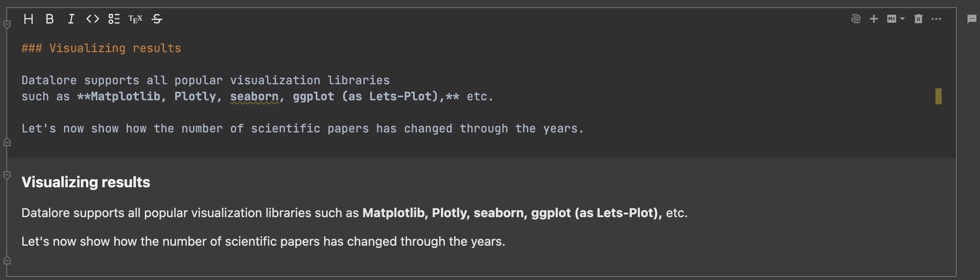Viewport: 980px width, 280px height.
Task: Open the cell type dropdown next to MD
Action: point(902,19)
